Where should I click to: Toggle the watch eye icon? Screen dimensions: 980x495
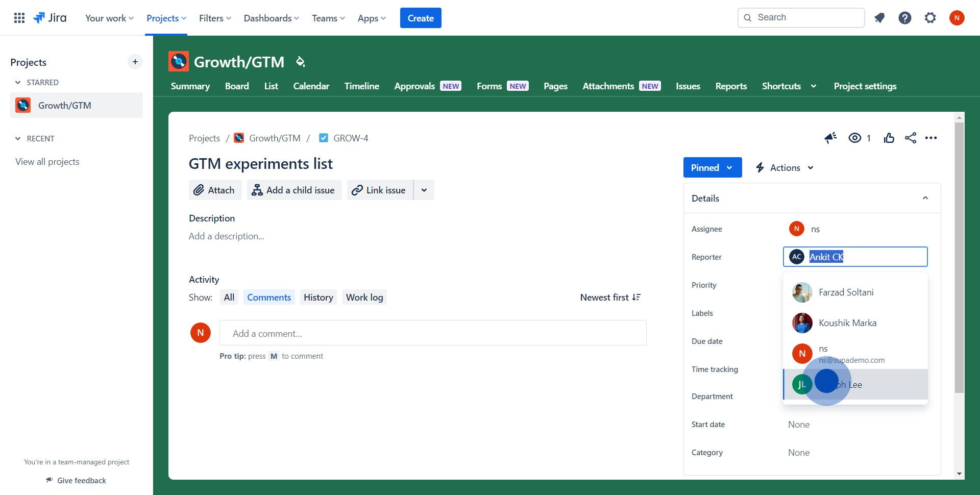coord(855,138)
